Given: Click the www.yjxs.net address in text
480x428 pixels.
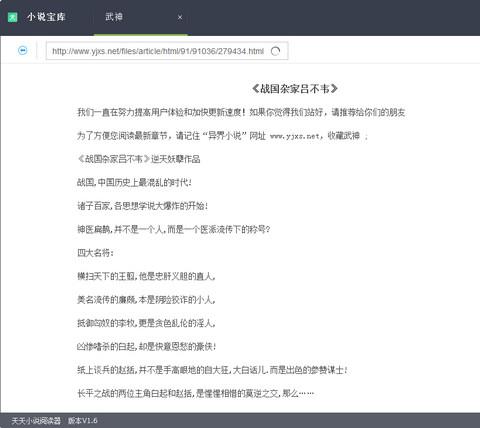Looking at the screenshot, I should (x=295, y=136).
